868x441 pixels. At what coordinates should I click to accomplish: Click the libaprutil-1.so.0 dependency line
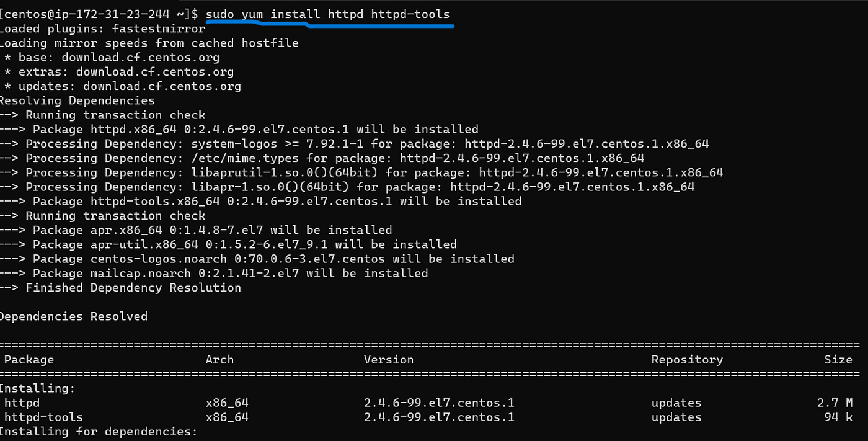point(361,172)
